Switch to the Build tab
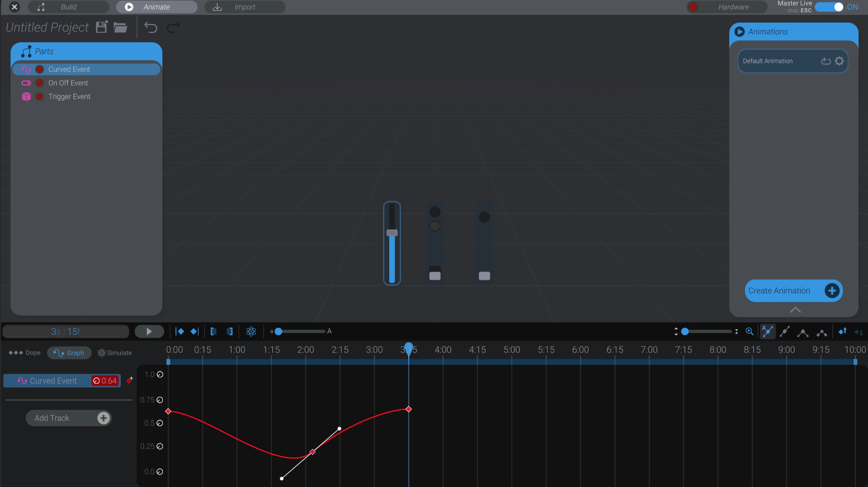868x487 pixels. click(68, 7)
